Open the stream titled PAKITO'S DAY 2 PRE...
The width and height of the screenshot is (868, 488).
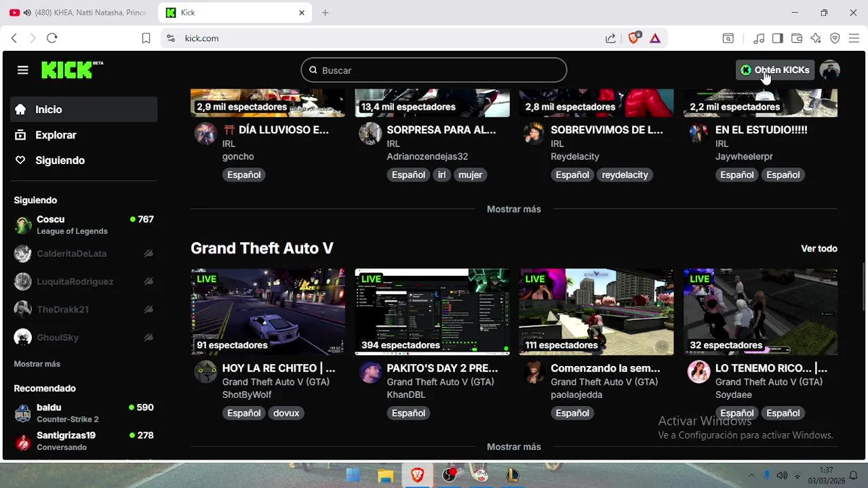point(442,368)
